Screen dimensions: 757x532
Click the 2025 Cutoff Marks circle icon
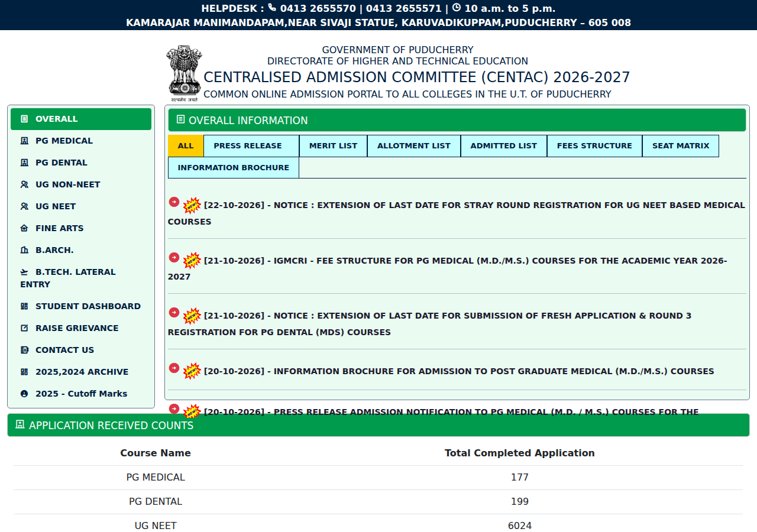(24, 394)
